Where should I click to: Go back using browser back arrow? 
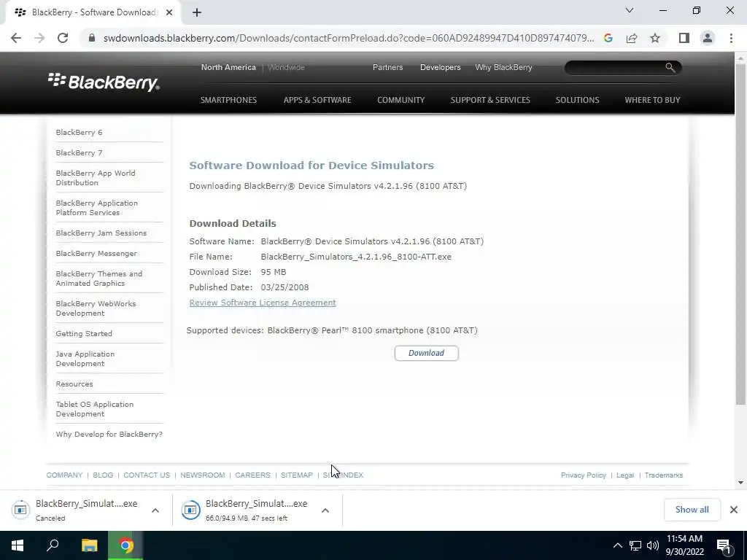[16, 38]
